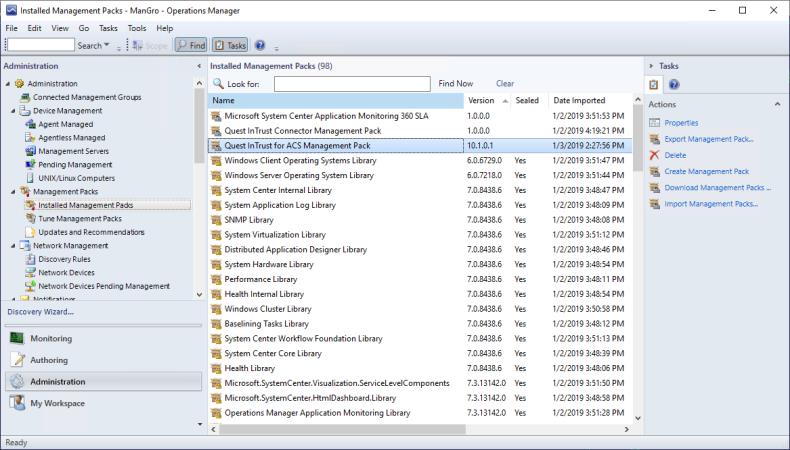Open the Search dropdown arrow
This screenshot has width=790, height=450.
point(106,45)
